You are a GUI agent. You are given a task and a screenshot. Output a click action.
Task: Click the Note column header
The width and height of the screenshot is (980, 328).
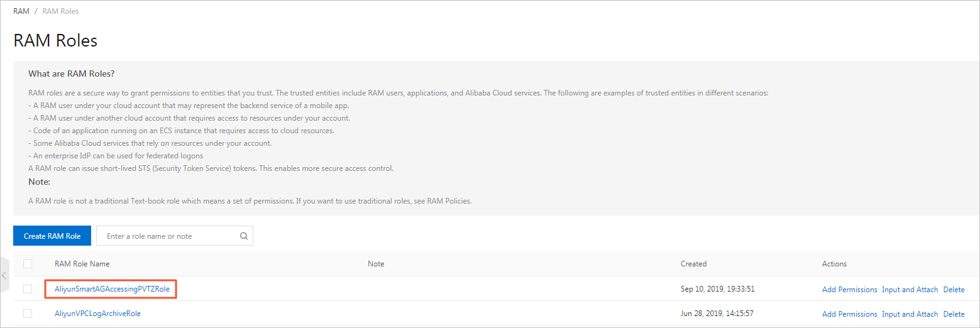pos(376,264)
